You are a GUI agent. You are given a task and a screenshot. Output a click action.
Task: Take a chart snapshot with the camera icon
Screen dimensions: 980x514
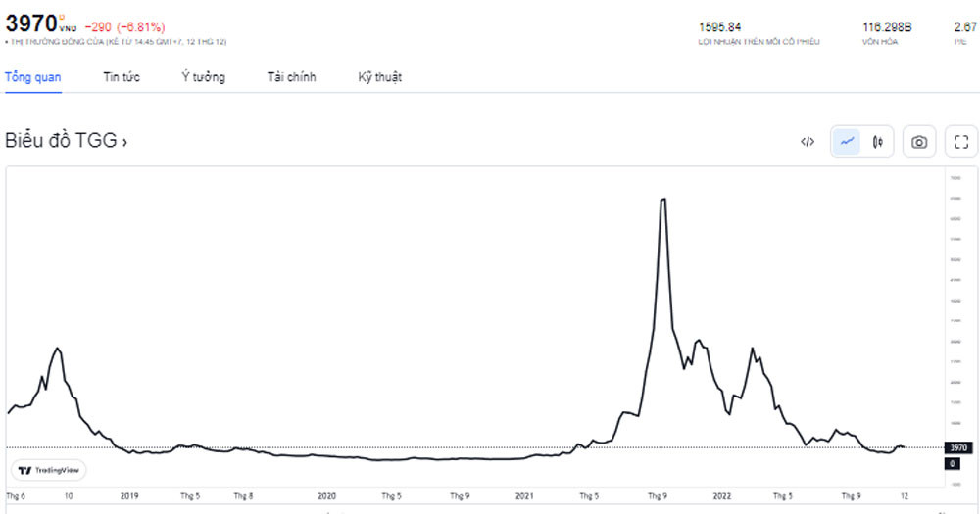[919, 142]
